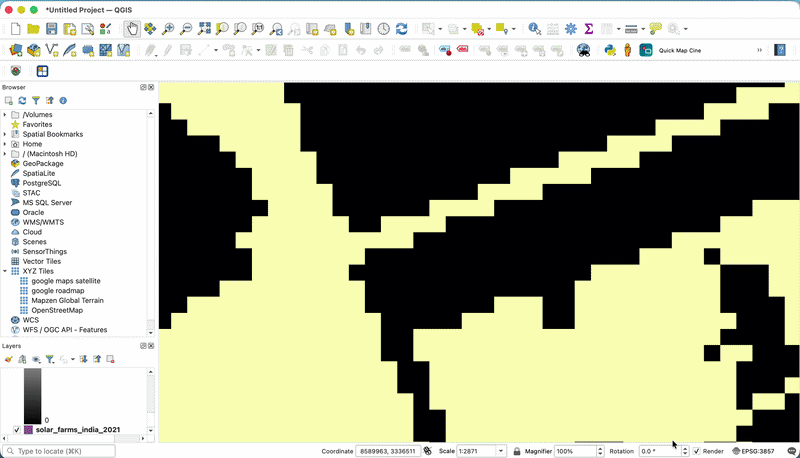Open the Python Console icon
The width and height of the screenshot is (800, 458).
point(610,50)
